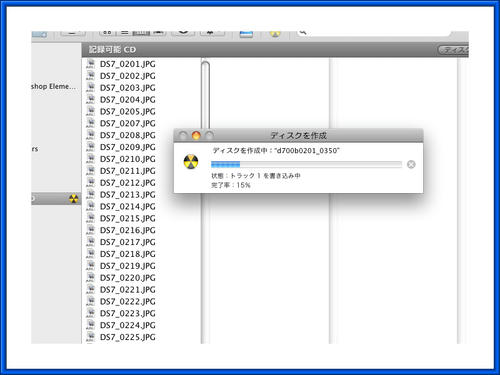Click the sidebar burn icon beside the selected disc
This screenshot has width=500, height=375.
pos(73,199)
